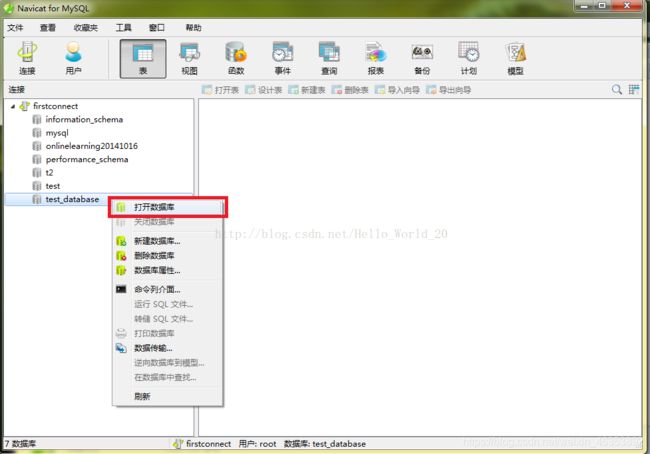Click 打开表 (Open Table) button
The image size is (650, 454).
coord(220,90)
